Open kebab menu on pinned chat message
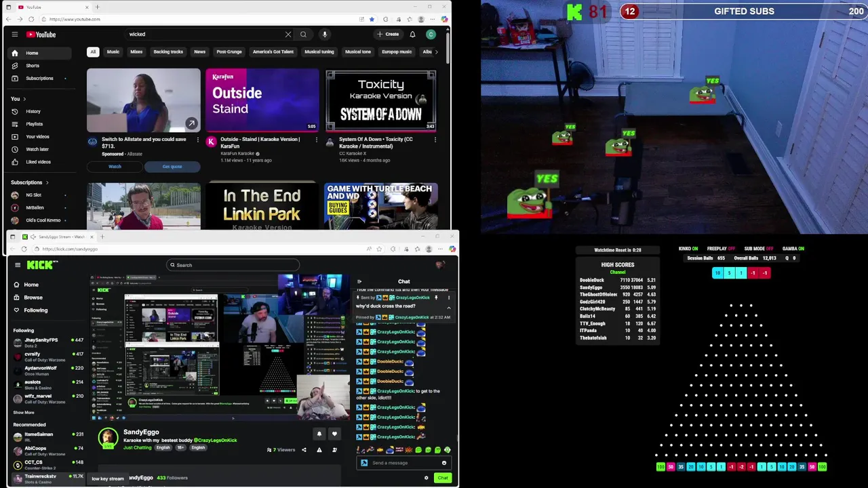Screen dimensions: 868x488 coord(448,298)
